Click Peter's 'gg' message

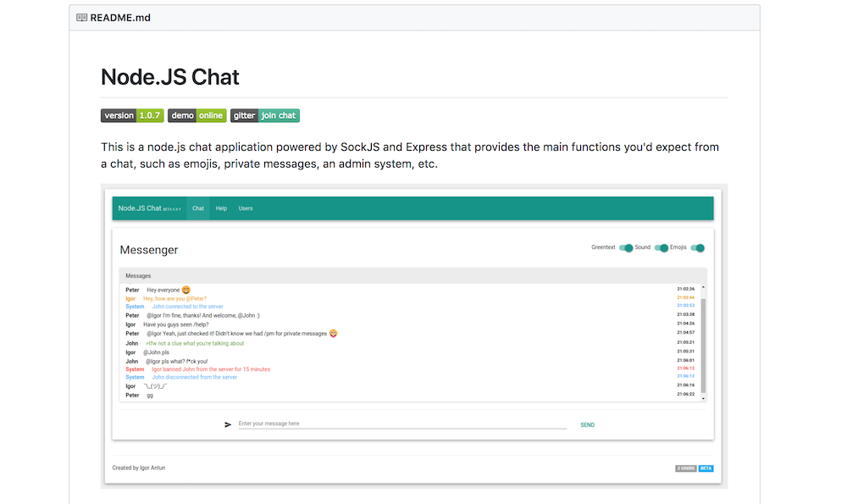tap(150, 396)
